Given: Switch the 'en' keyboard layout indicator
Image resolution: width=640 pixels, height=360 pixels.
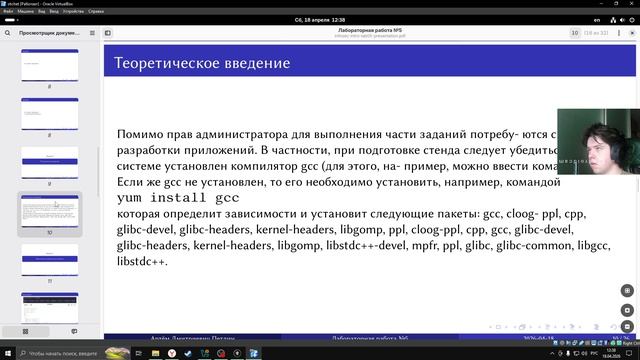Looking at the screenshot, I should [597, 20].
